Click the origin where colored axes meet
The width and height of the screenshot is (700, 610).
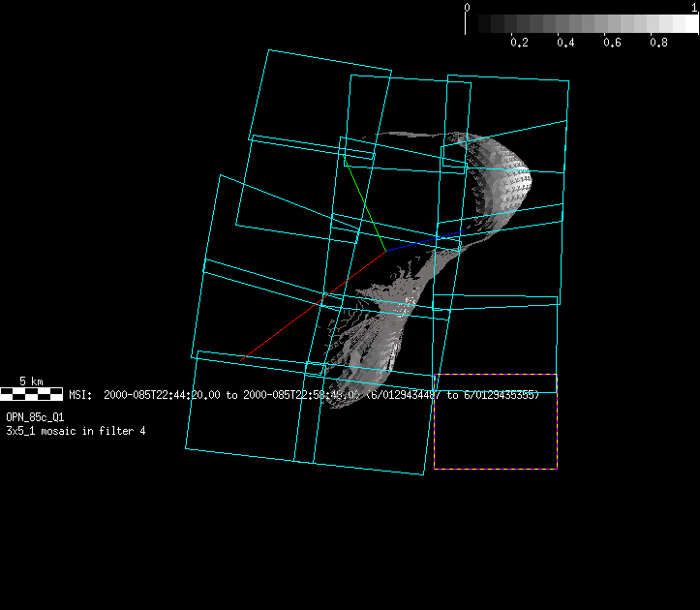385,251
